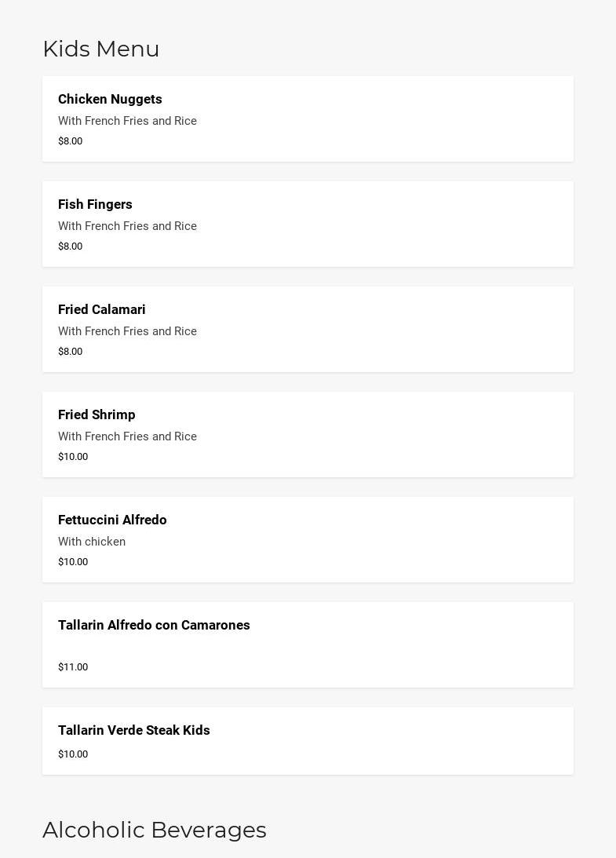Open the Chicken Nuggets menu item

[x=110, y=99]
